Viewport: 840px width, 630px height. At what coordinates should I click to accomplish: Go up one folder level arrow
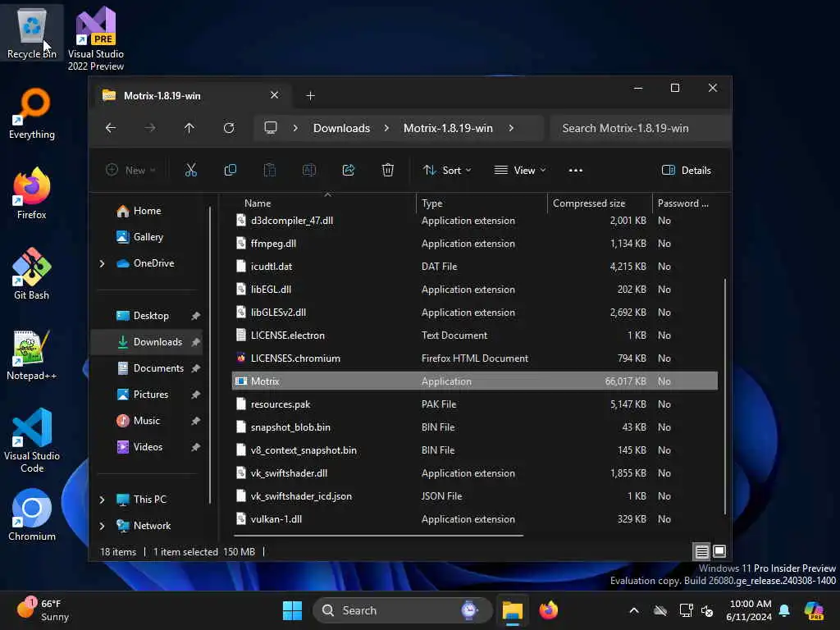click(x=189, y=128)
